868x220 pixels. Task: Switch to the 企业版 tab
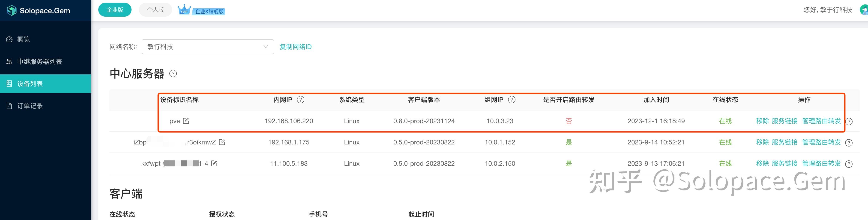pos(115,10)
